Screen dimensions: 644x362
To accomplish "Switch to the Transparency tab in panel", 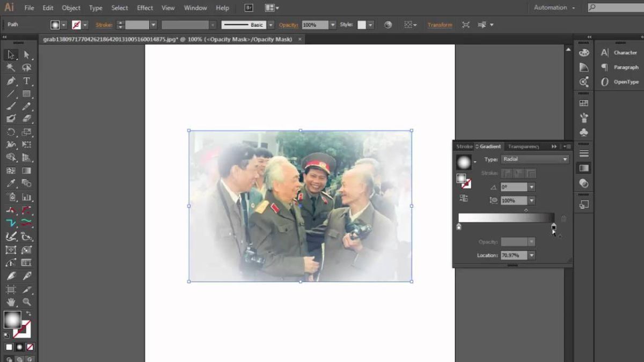I will [x=524, y=146].
